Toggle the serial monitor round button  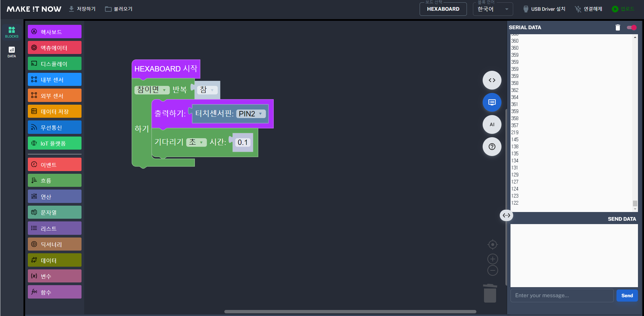click(x=492, y=102)
